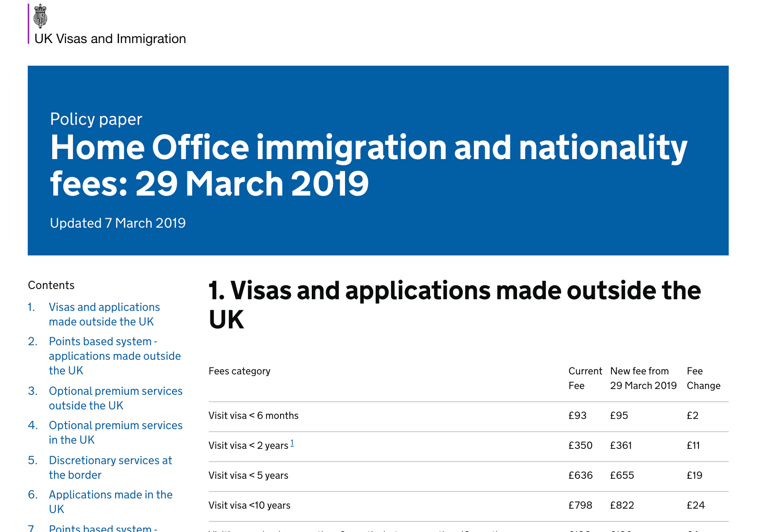Click section heading Visas and applications made outside the UK
The image size is (774, 532).
click(455, 305)
